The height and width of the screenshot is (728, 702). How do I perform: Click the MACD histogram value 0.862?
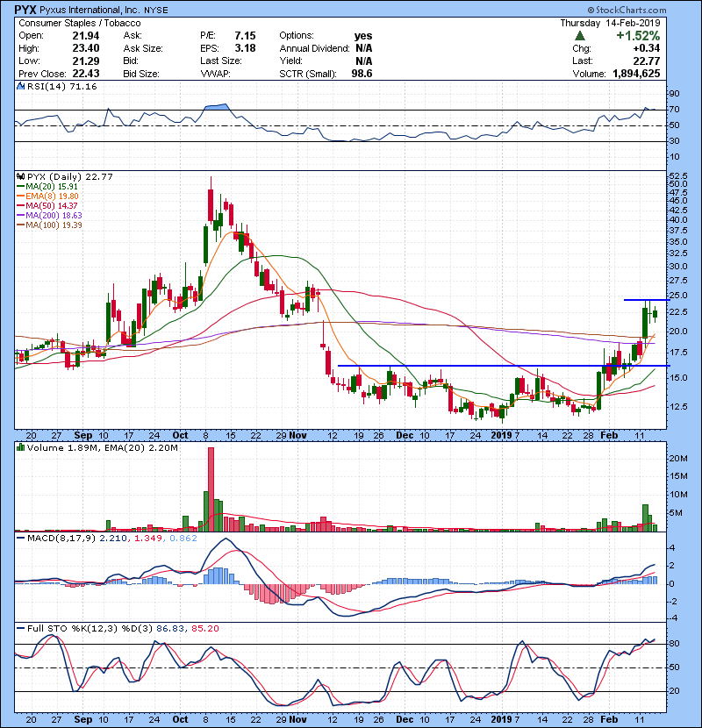[183, 539]
